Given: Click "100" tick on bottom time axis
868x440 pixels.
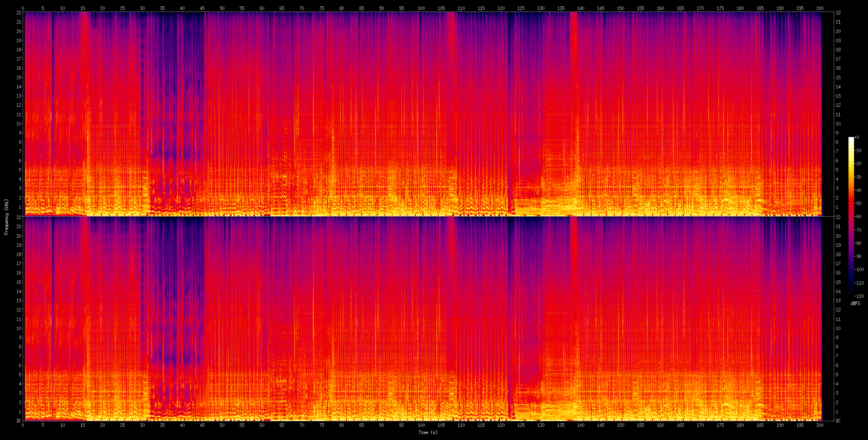Looking at the screenshot, I should click(421, 425).
